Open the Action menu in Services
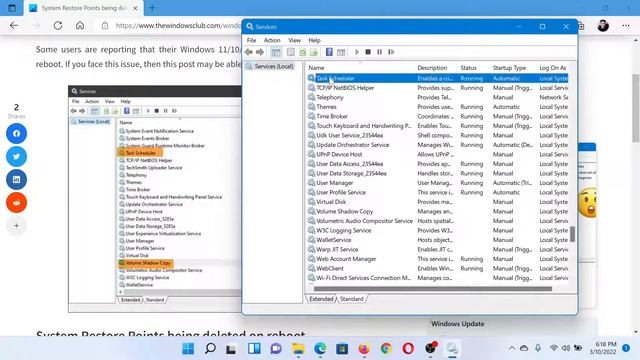 pyautogui.click(x=272, y=40)
